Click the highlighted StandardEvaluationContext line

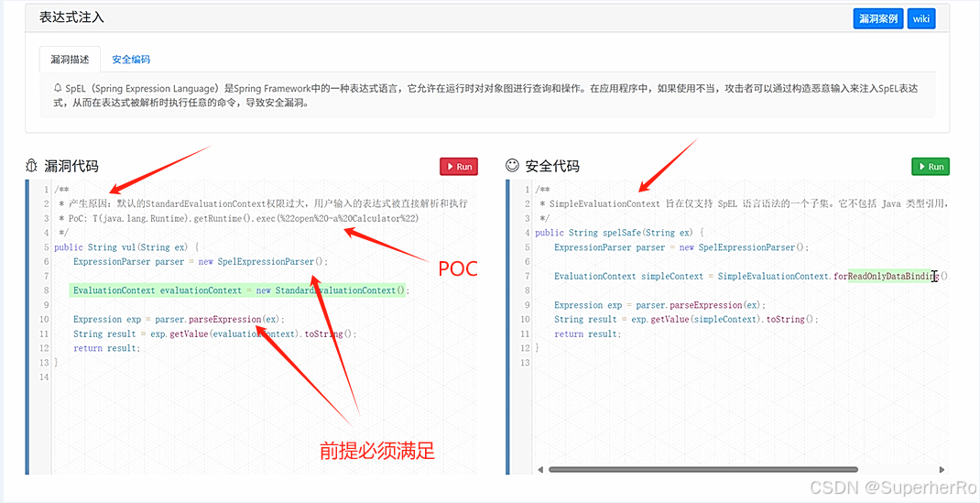coord(239,290)
